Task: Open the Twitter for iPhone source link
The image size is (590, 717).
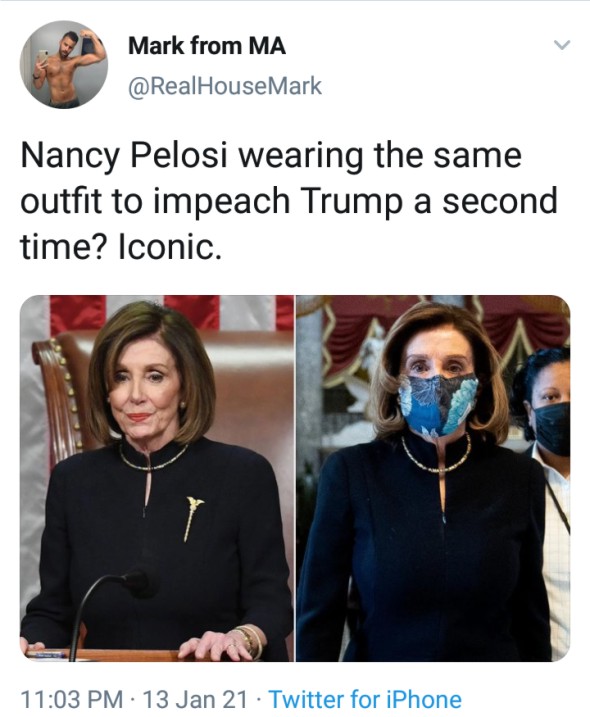Action: (365, 699)
